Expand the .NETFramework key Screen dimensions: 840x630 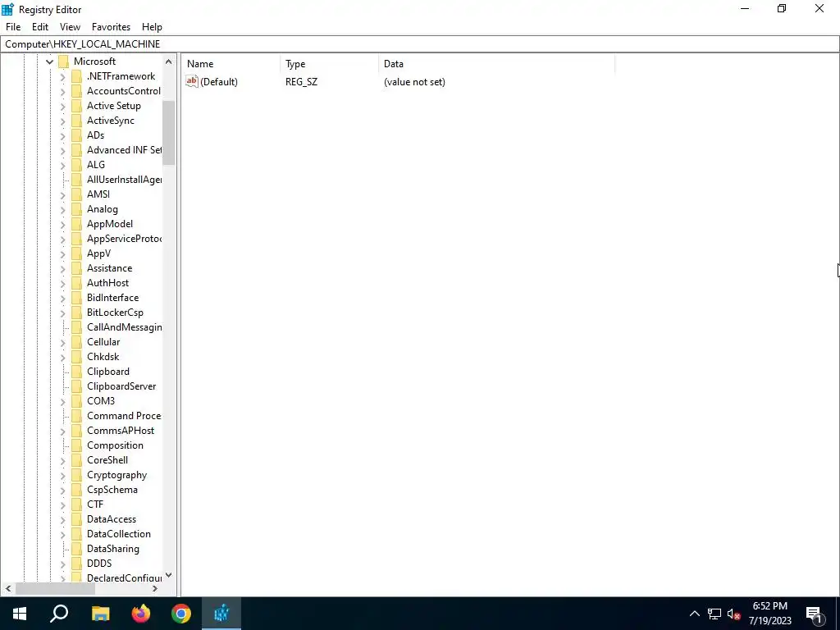[62, 76]
